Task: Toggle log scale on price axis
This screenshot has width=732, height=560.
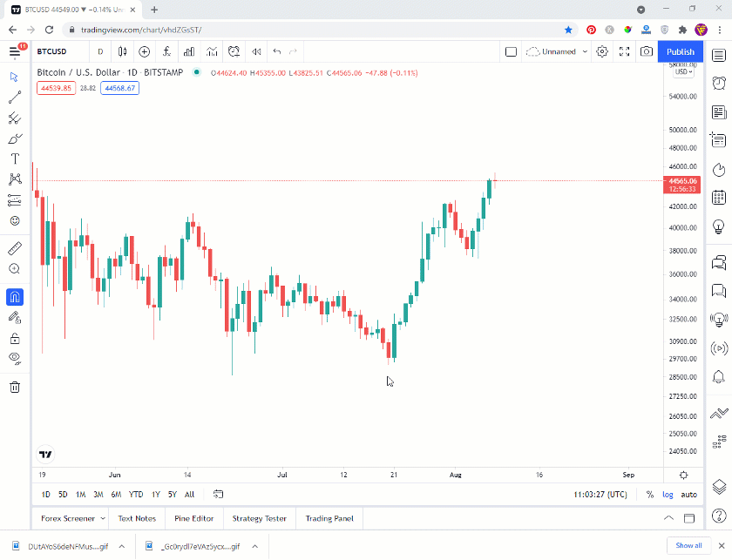Action: (668, 495)
